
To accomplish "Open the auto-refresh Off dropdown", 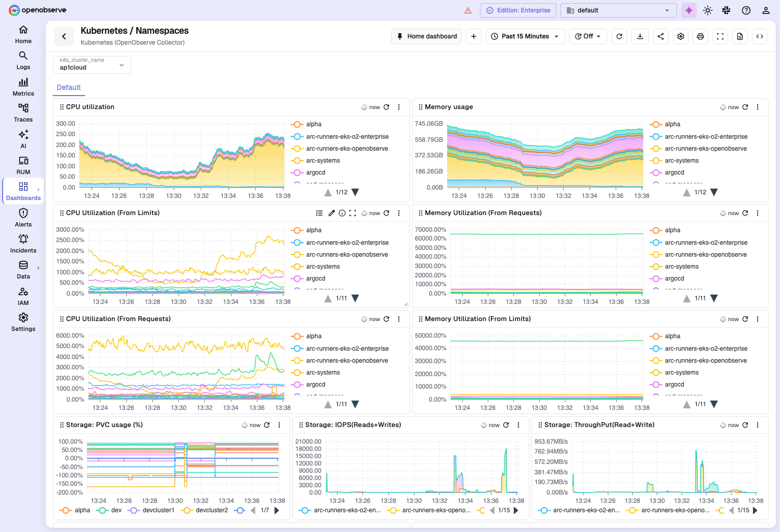I will 588,36.
